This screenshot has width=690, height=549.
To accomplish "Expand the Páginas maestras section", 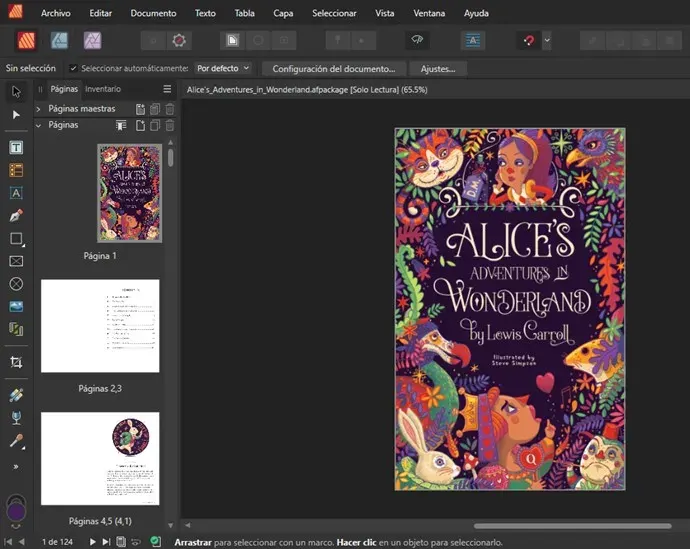I will click(39, 109).
